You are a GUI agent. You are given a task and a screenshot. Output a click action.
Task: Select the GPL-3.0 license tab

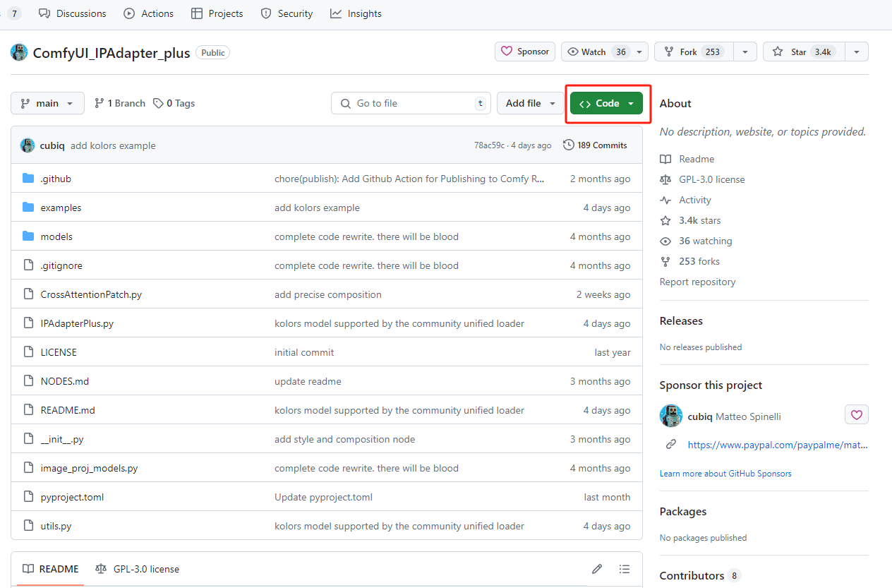tap(138, 569)
